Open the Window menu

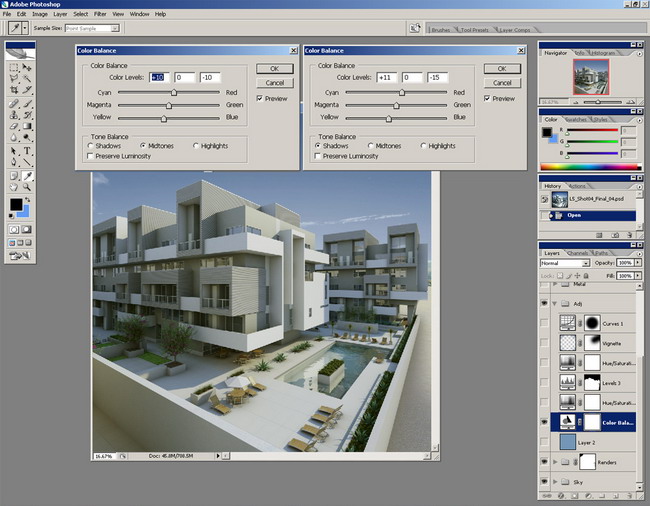(139, 14)
